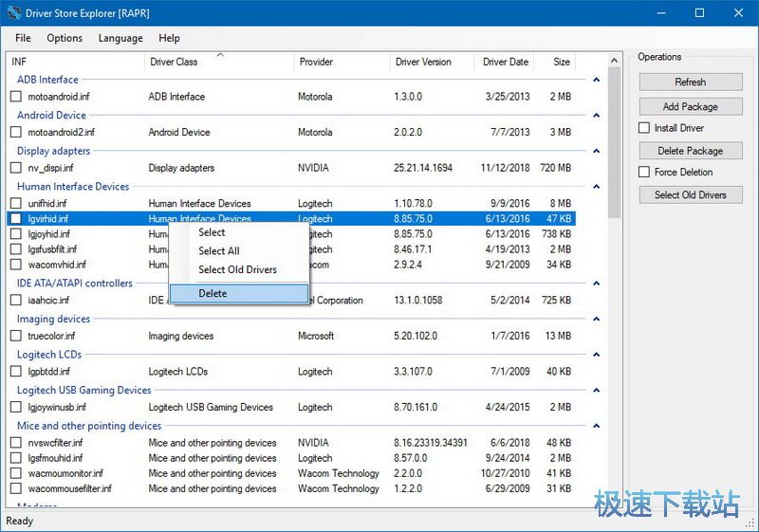The width and height of the screenshot is (759, 532).
Task: Check the iaahcic.inf checkbox
Action: click(16, 301)
